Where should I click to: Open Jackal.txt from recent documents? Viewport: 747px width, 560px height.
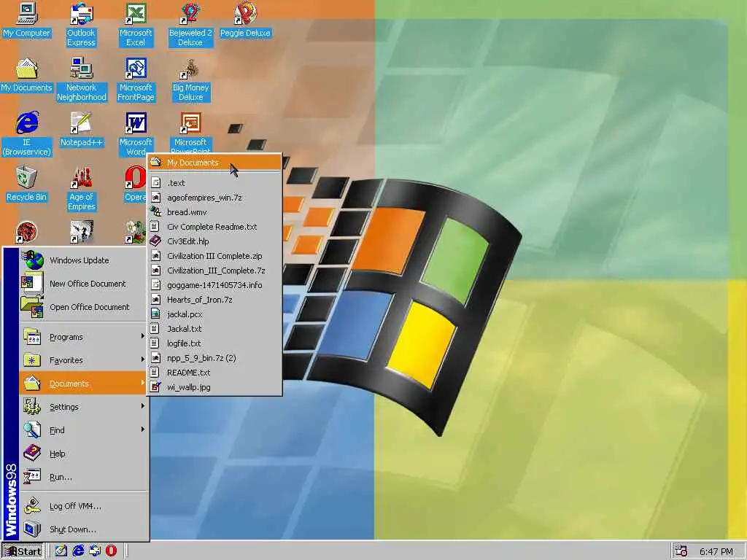214,329
